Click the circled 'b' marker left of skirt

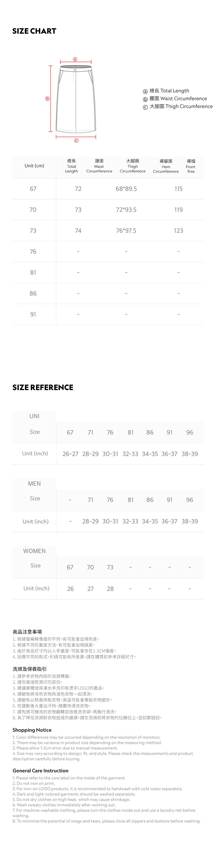[x=48, y=99]
